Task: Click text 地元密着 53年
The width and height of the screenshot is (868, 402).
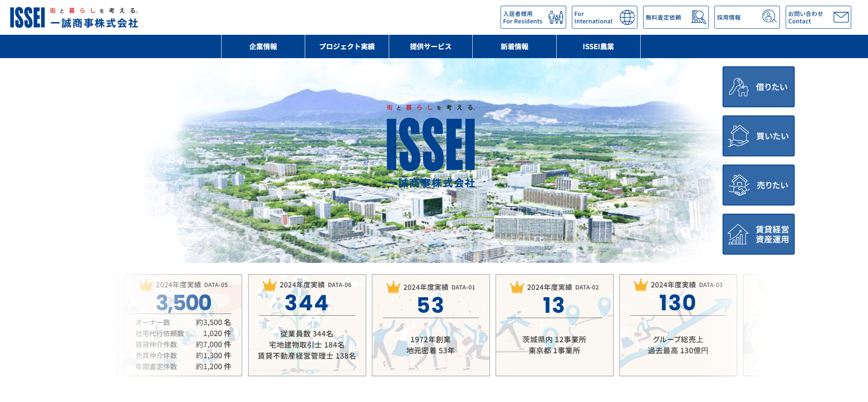Action: (431, 350)
